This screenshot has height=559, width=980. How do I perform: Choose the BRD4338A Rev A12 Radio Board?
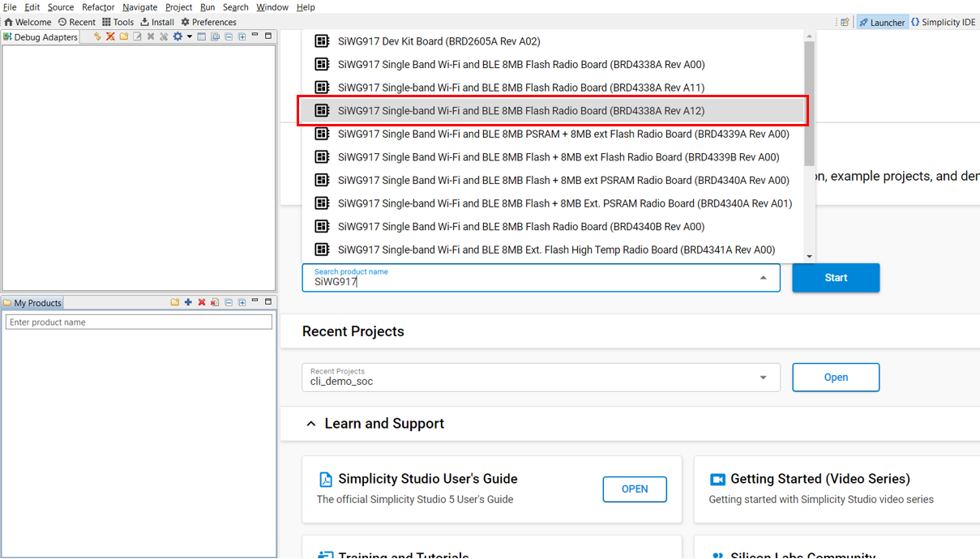tap(520, 111)
